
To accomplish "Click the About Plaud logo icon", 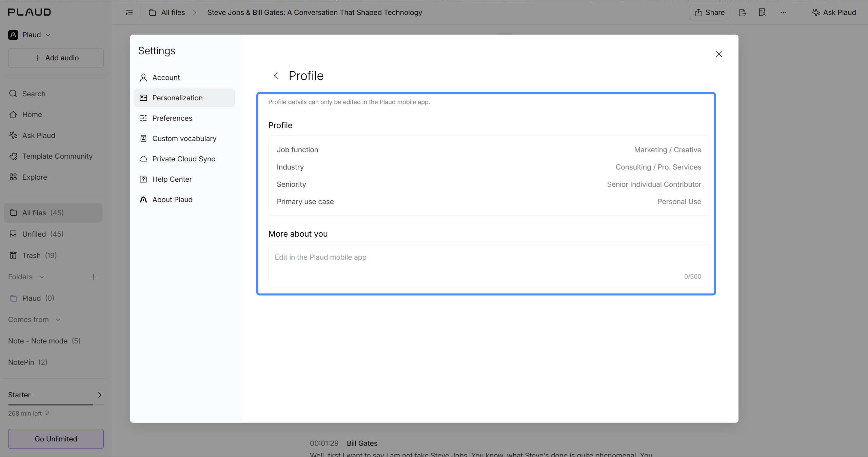I will coord(143,200).
